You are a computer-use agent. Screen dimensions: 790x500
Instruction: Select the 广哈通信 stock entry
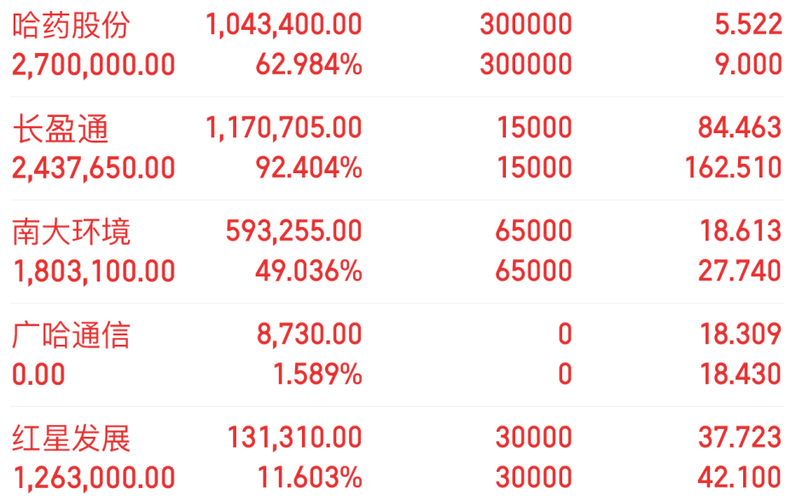pyautogui.click(x=396, y=355)
